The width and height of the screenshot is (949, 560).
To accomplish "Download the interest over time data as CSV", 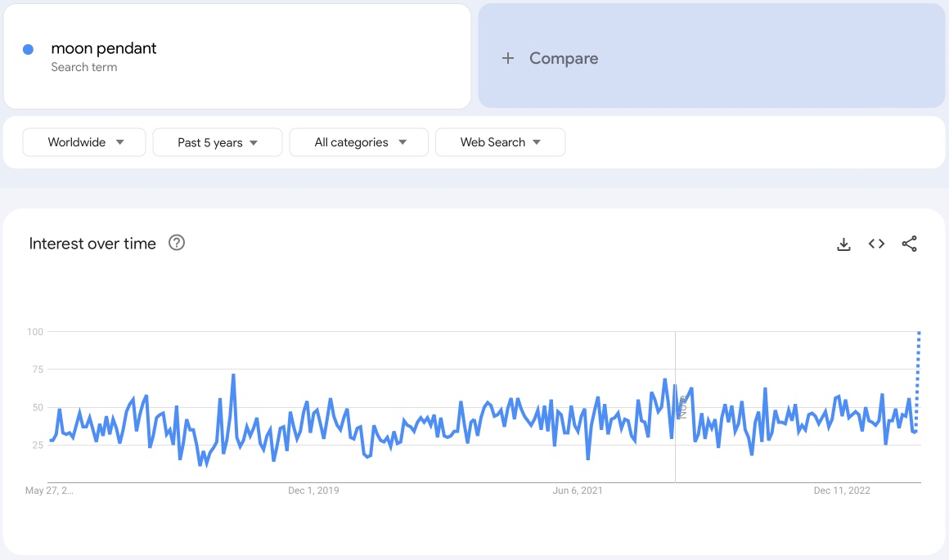I will (x=843, y=243).
